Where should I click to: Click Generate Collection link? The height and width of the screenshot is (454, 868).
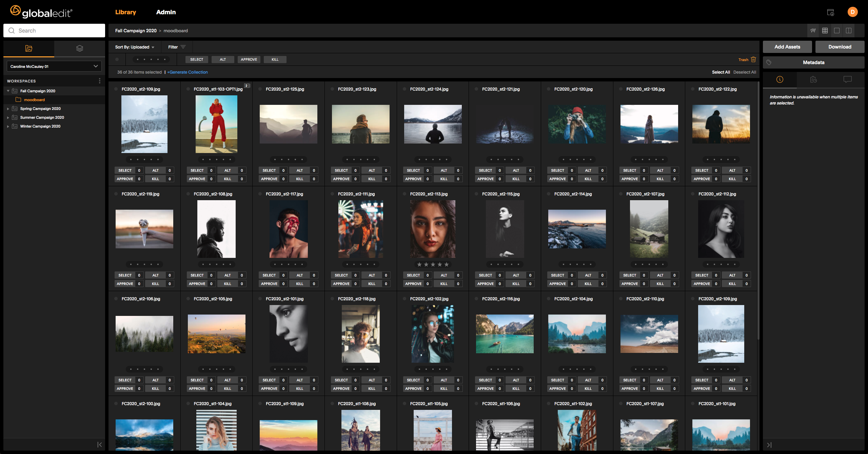pos(188,72)
